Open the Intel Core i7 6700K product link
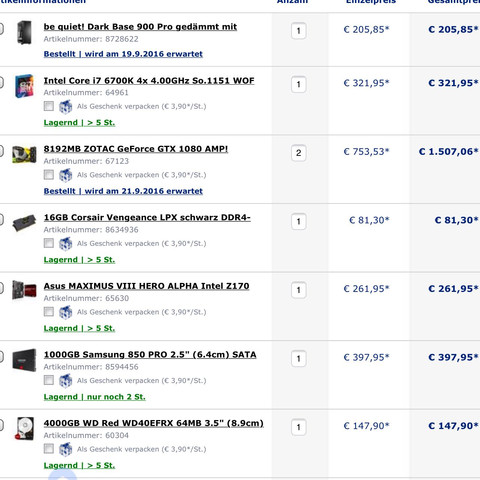 (x=149, y=81)
